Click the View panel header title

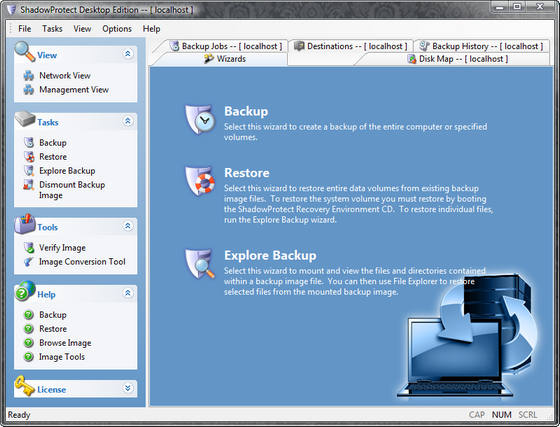tap(47, 55)
